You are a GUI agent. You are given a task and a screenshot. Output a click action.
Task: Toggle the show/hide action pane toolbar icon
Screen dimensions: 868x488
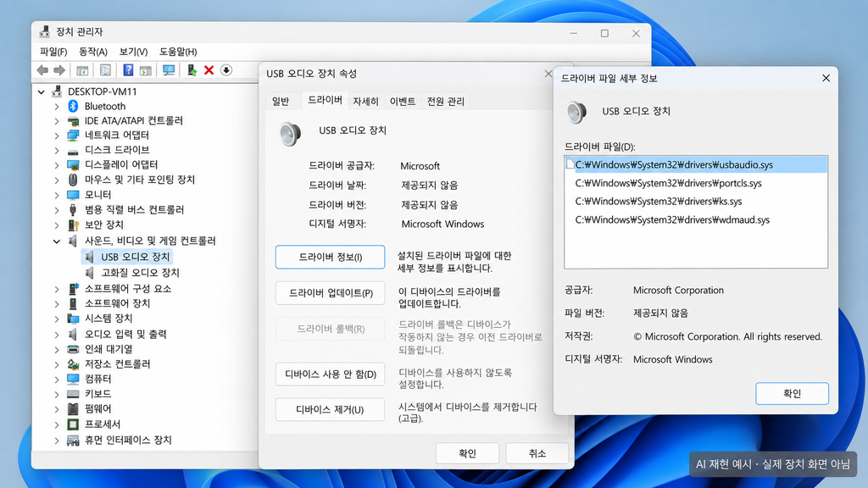145,70
